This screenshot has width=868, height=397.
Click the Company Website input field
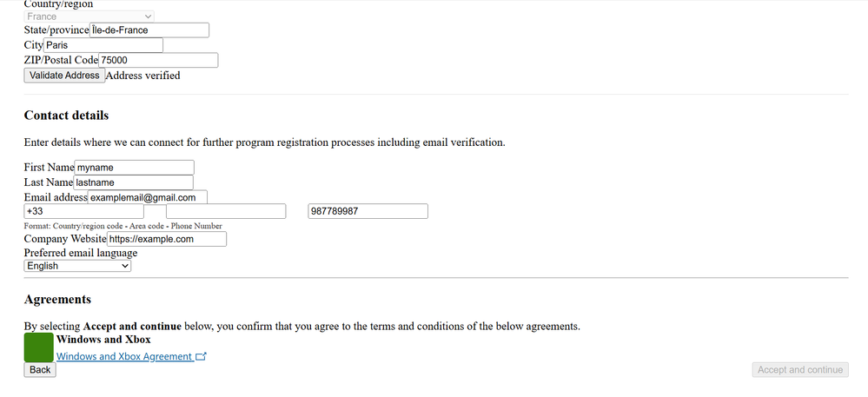point(166,239)
